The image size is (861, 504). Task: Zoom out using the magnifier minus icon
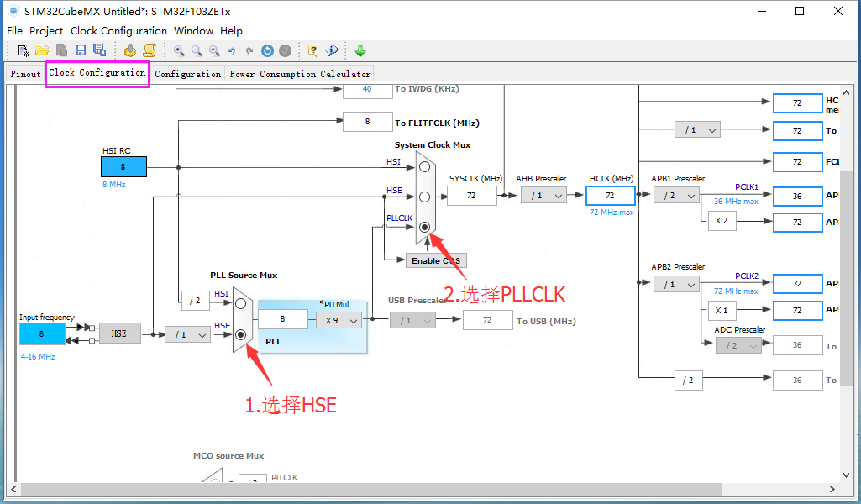click(214, 51)
